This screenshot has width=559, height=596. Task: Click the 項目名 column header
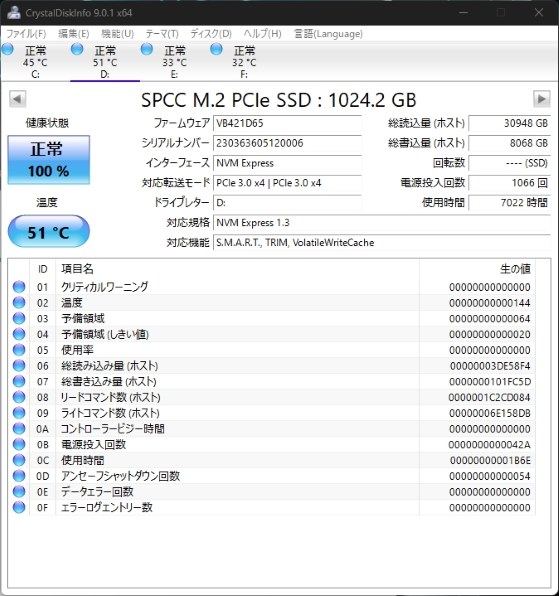[x=238, y=269]
